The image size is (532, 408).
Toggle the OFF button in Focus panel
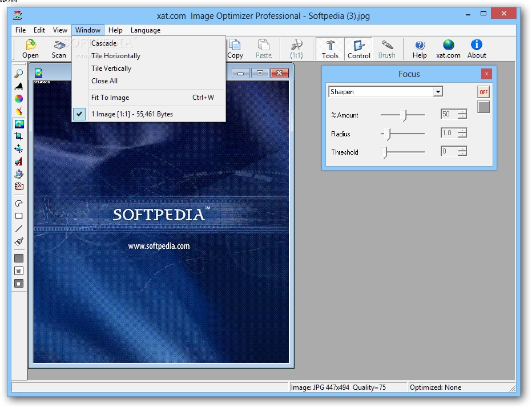(483, 92)
